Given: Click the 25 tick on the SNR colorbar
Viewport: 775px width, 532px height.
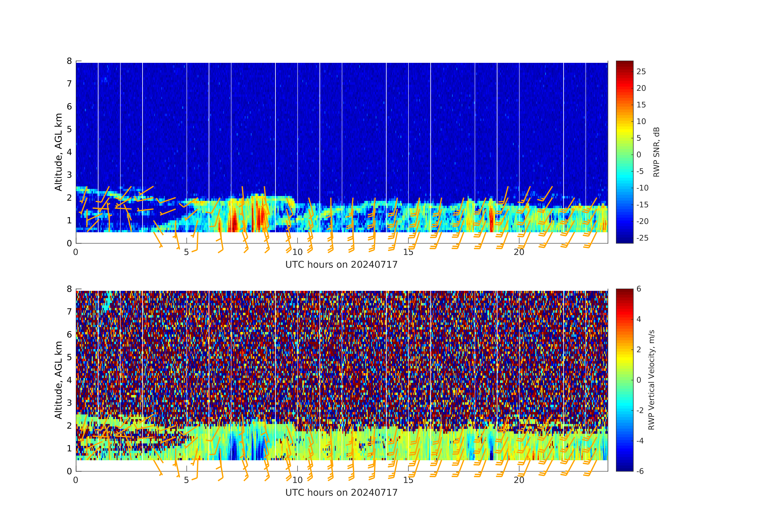Looking at the screenshot, I should coord(641,72).
